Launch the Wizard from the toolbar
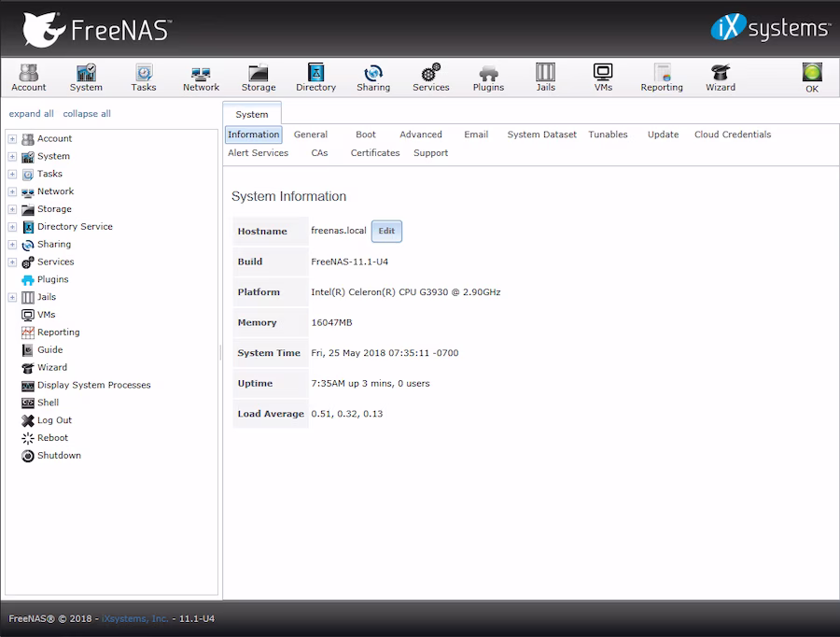 tap(721, 78)
